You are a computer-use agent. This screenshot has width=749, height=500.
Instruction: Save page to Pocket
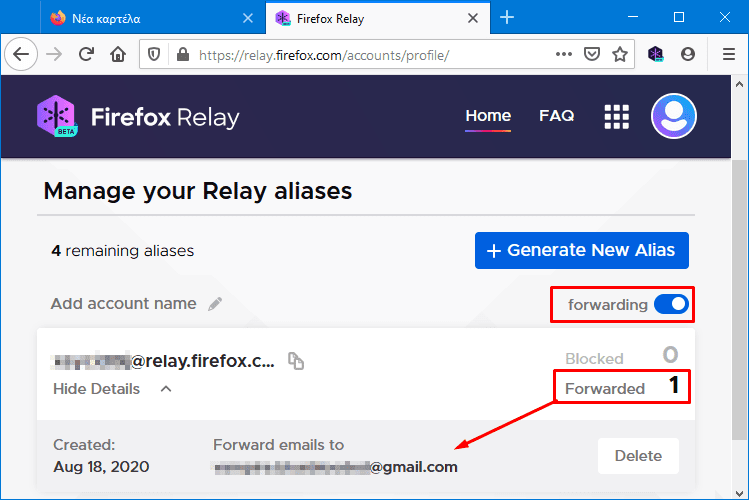[x=592, y=54]
